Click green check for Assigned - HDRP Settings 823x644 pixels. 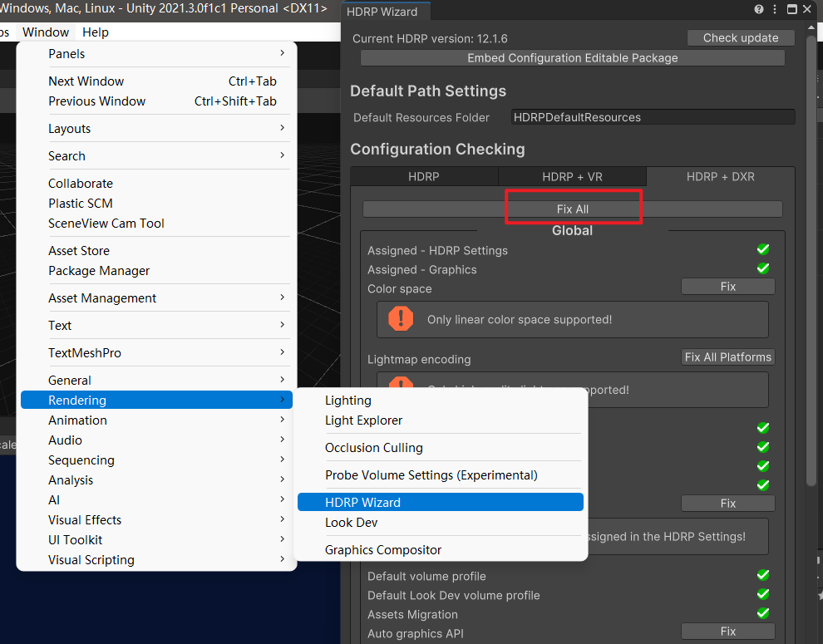[x=762, y=249]
